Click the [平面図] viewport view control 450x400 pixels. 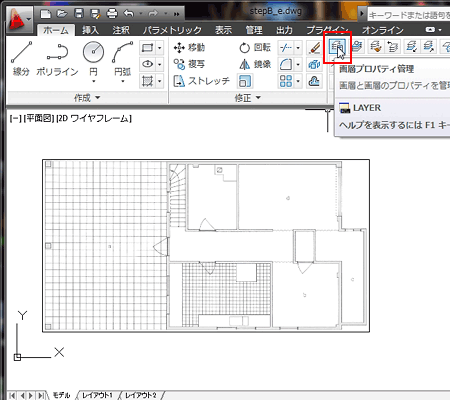tap(39, 118)
